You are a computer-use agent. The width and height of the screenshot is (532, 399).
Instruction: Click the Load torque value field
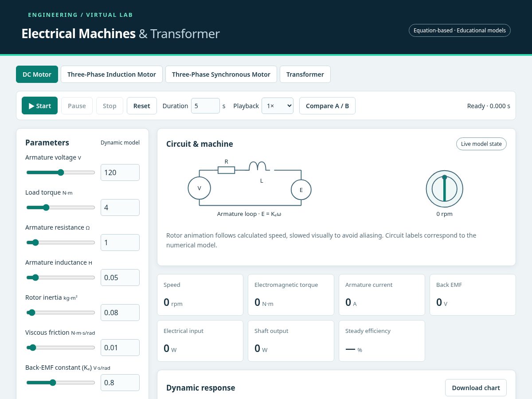pyautogui.click(x=120, y=207)
